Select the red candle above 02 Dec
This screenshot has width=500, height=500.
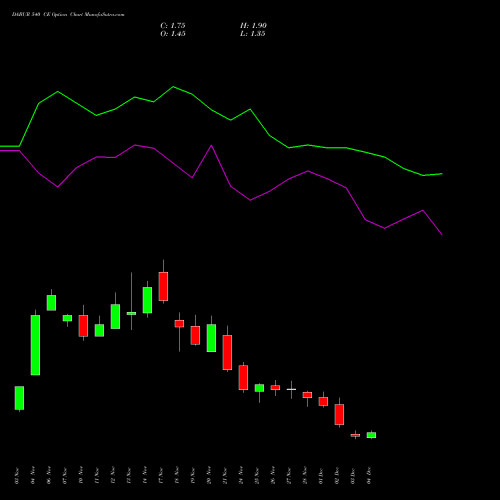point(339,414)
